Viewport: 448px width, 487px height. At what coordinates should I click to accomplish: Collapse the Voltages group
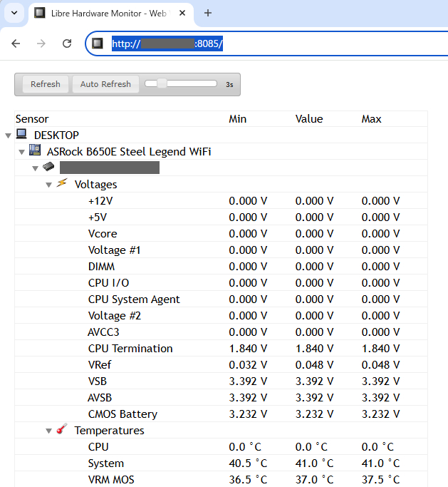(48, 185)
